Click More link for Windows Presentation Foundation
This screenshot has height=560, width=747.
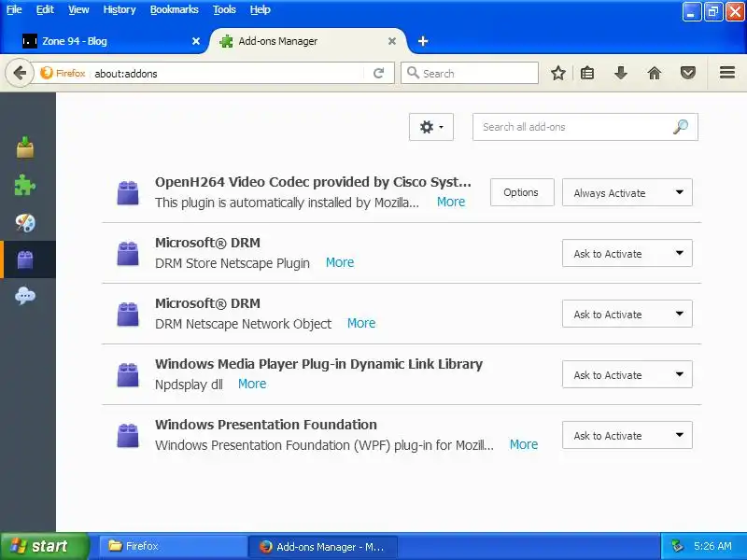click(524, 445)
